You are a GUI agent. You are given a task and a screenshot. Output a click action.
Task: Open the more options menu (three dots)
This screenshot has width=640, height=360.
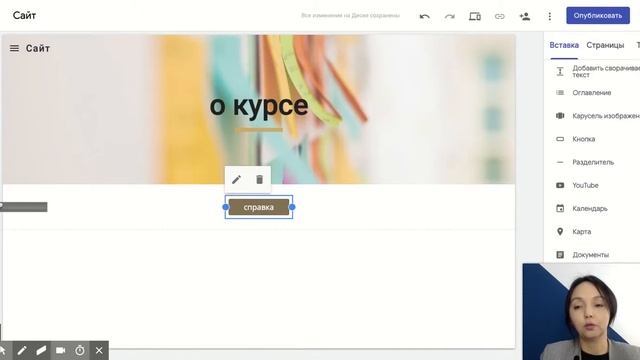click(549, 16)
